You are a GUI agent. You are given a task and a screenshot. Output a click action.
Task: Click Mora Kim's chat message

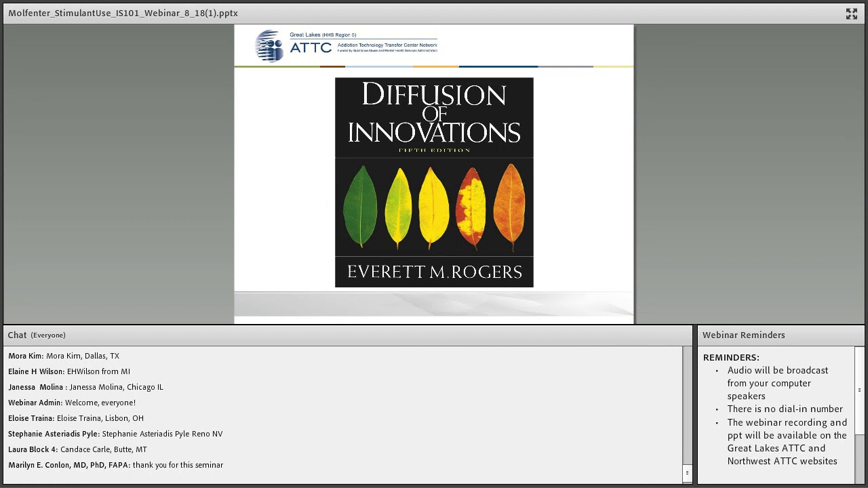pos(64,356)
